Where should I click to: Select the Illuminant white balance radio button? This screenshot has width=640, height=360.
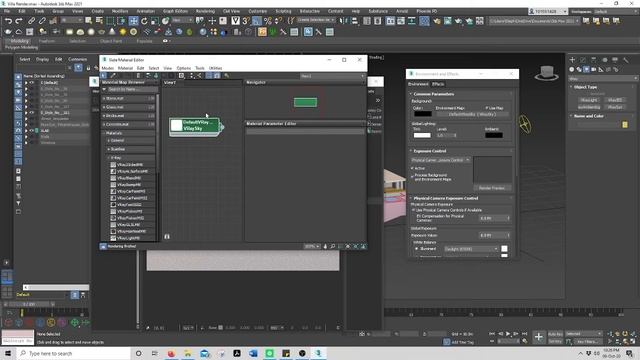pos(417,249)
